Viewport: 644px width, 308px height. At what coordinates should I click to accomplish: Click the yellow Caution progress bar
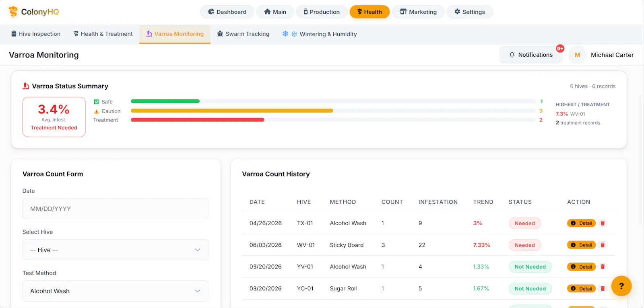(x=232, y=111)
